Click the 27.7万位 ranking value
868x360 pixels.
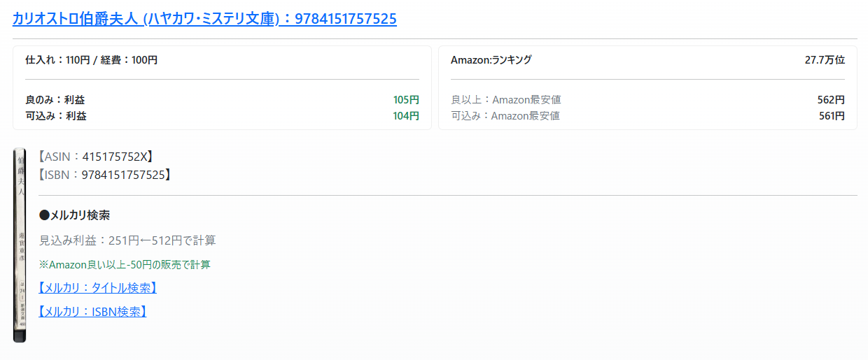pos(825,60)
